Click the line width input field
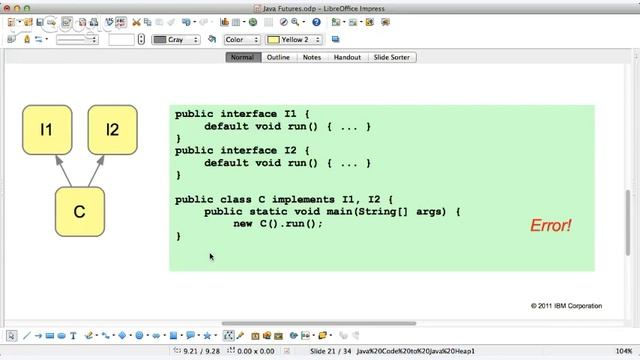The width and height of the screenshot is (640, 360). pos(121,40)
